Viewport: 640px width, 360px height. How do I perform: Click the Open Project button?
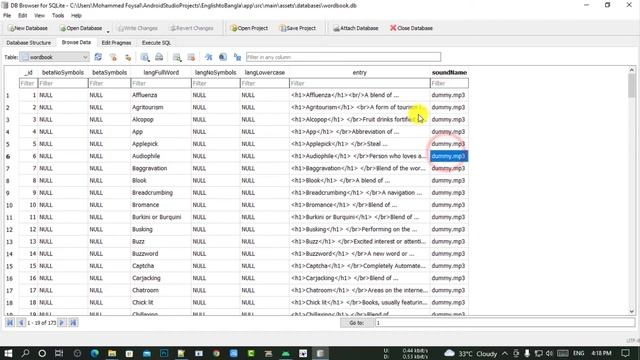(249, 28)
